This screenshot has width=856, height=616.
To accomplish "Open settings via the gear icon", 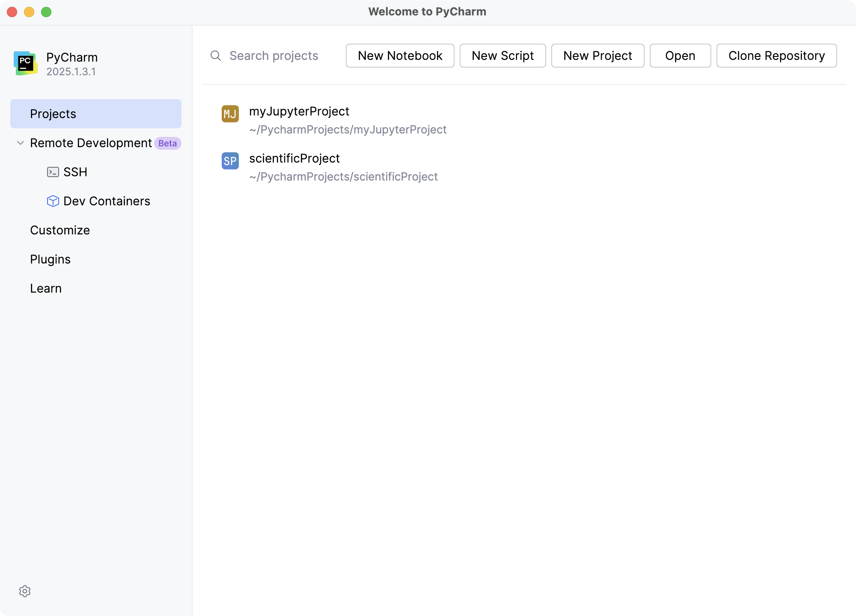I will (x=26, y=591).
